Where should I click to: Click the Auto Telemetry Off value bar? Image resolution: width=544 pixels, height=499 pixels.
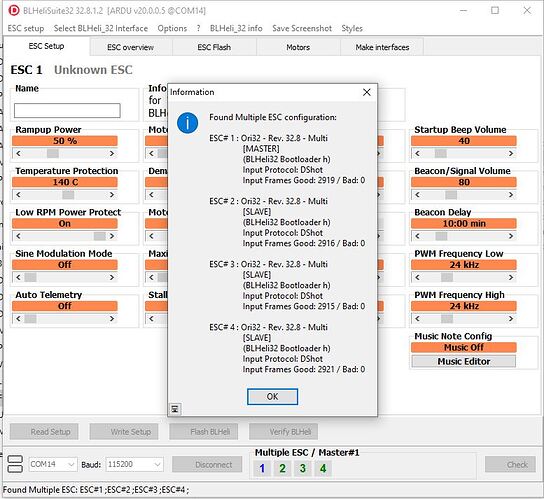coord(65,306)
